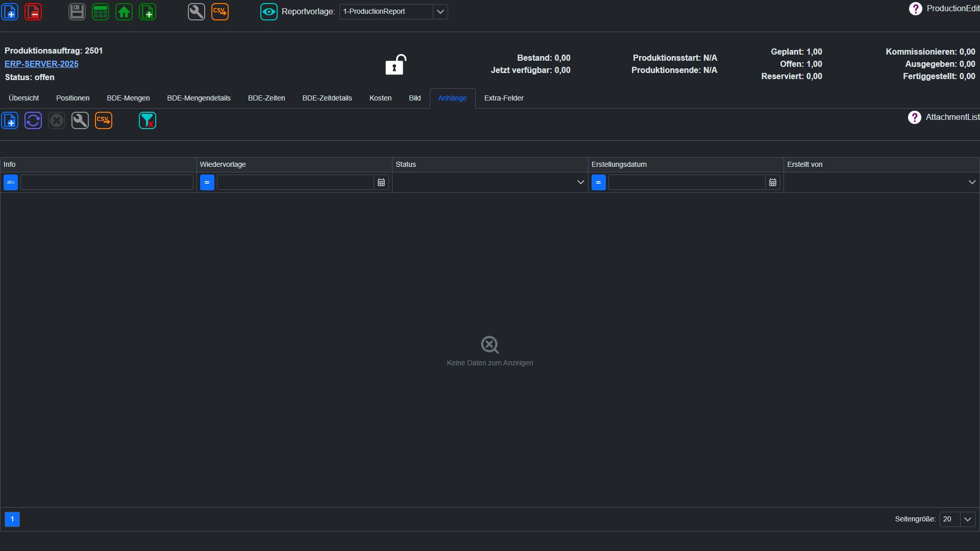Add new attachment with blue plus document icon
This screenshot has height=551, width=980.
coord(10,121)
